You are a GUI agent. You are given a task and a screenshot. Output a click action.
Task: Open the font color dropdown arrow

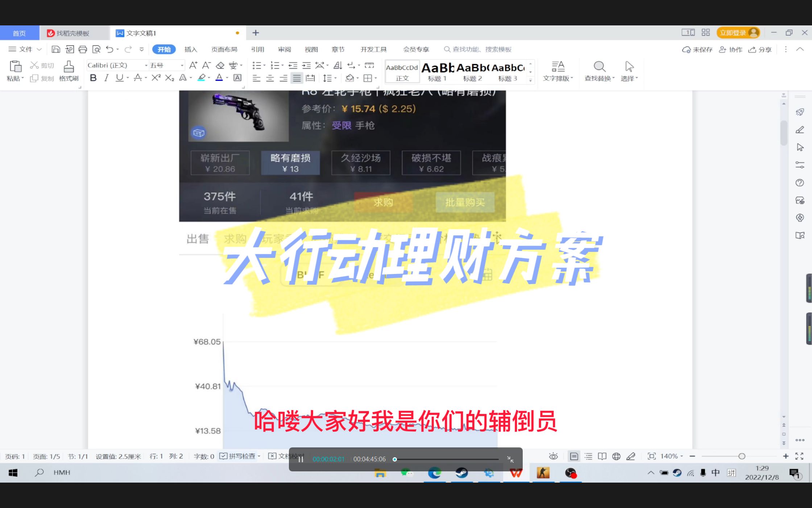[x=227, y=78]
